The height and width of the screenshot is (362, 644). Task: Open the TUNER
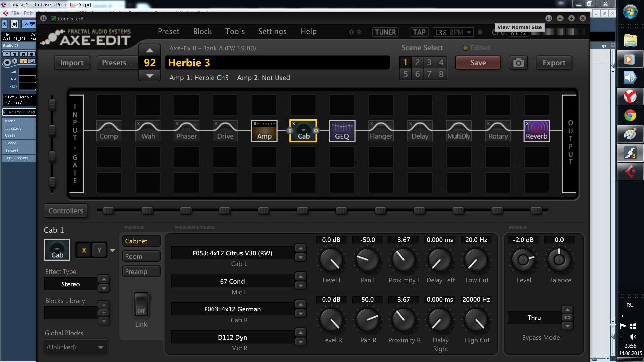click(x=385, y=32)
